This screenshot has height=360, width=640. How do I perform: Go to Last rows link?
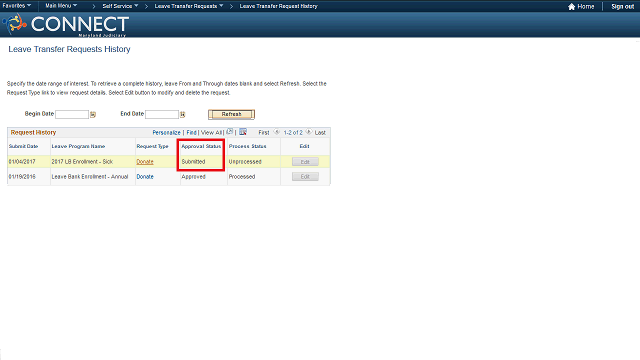pos(320,133)
